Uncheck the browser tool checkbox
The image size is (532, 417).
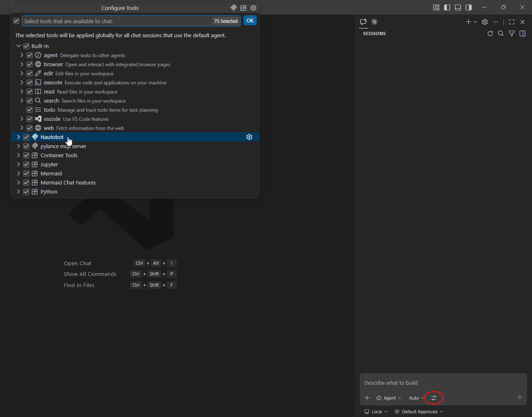click(29, 64)
